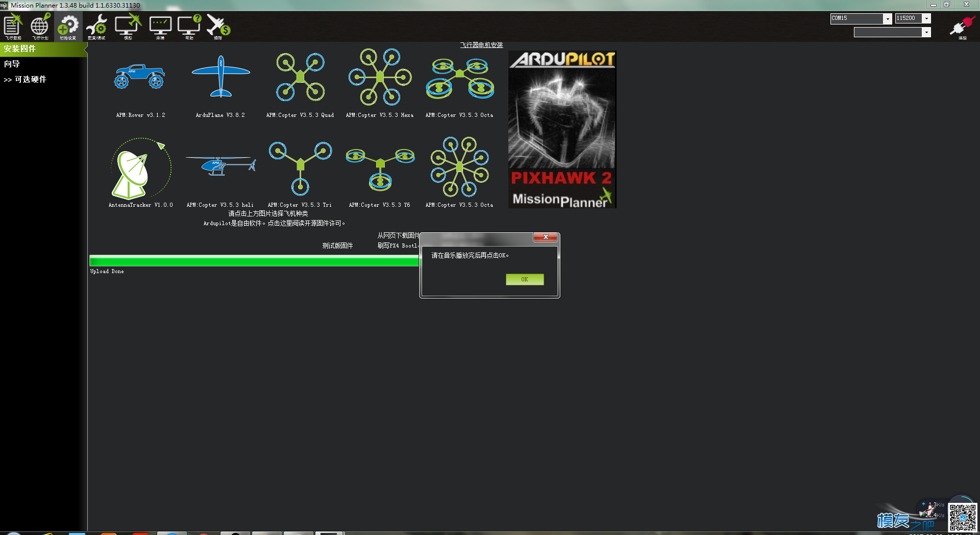Screen dimensions: 980x535
Task: Click the 请点击上方图片选择飞机种类 instruction text
Action: pos(268,213)
